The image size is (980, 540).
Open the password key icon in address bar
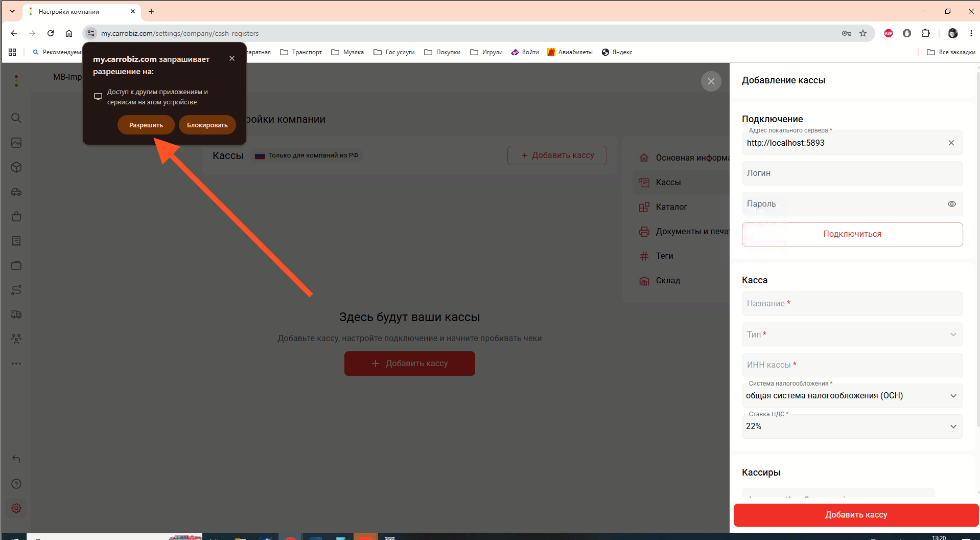click(x=847, y=33)
